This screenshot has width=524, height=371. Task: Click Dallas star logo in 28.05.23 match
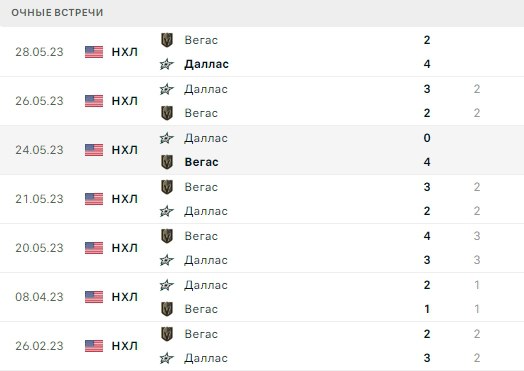pos(167,64)
